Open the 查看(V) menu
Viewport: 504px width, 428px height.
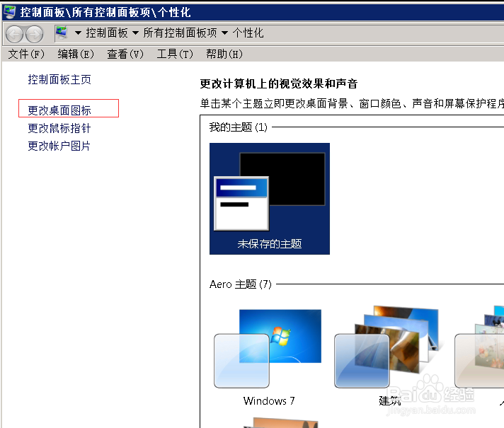coord(125,54)
